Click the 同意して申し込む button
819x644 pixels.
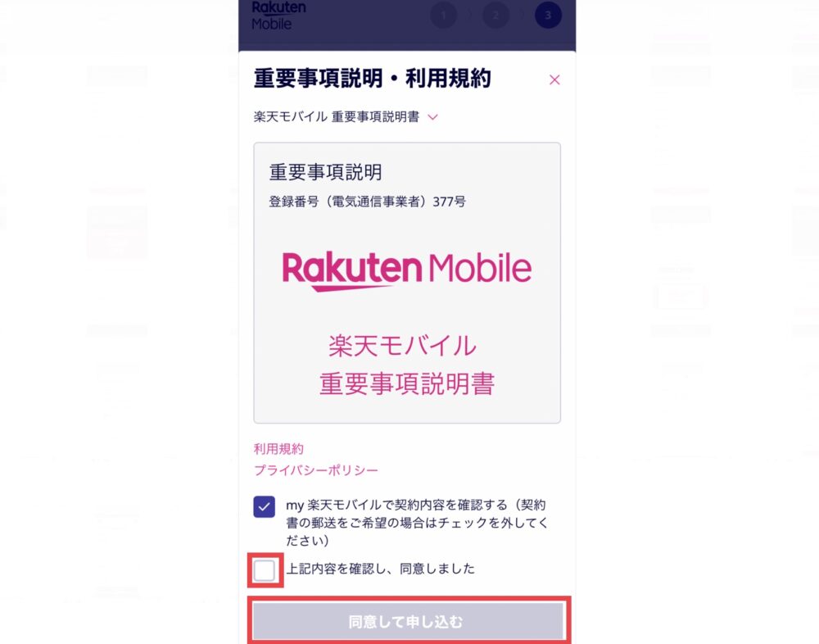point(408,621)
